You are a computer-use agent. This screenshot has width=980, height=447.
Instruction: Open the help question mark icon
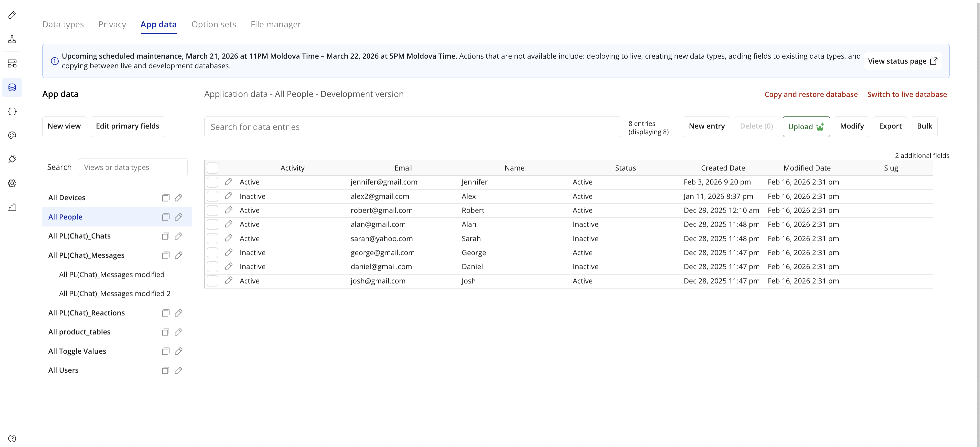pyautogui.click(x=12, y=438)
